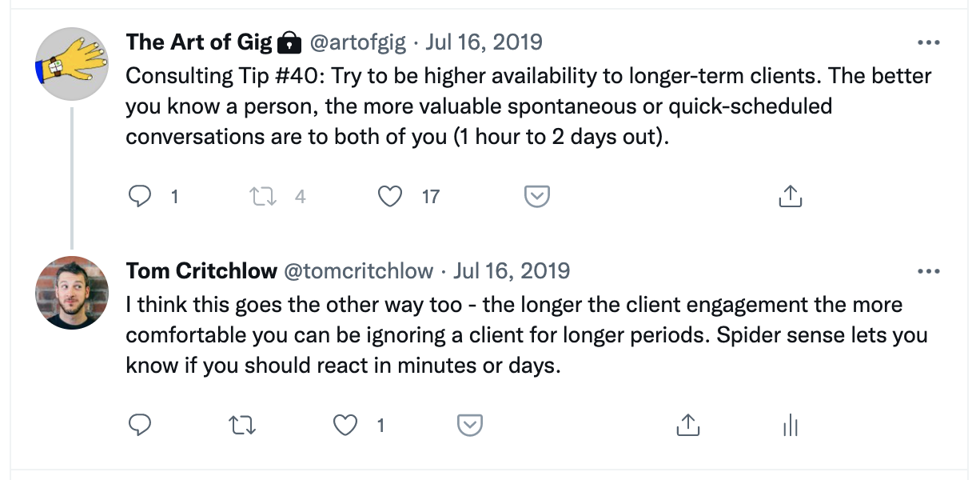Open Art of Gig tweet's Jul 16, 2019 timestamp
Screen dimensions: 980x480
(x=484, y=42)
